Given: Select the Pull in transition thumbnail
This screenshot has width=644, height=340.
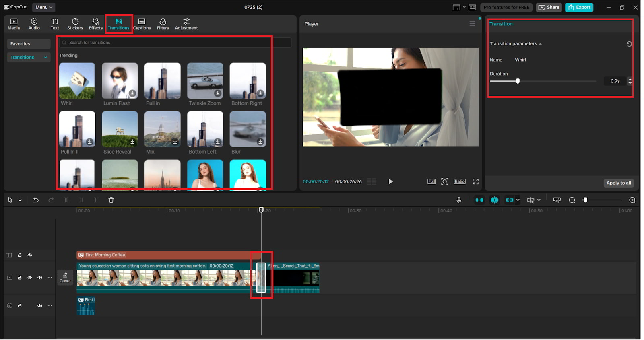Looking at the screenshot, I should [x=162, y=81].
